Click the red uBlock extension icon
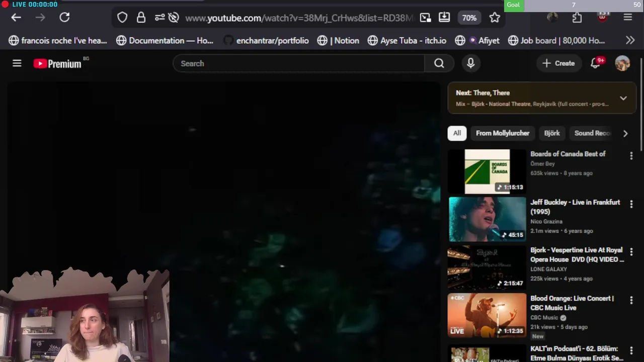 [602, 17]
